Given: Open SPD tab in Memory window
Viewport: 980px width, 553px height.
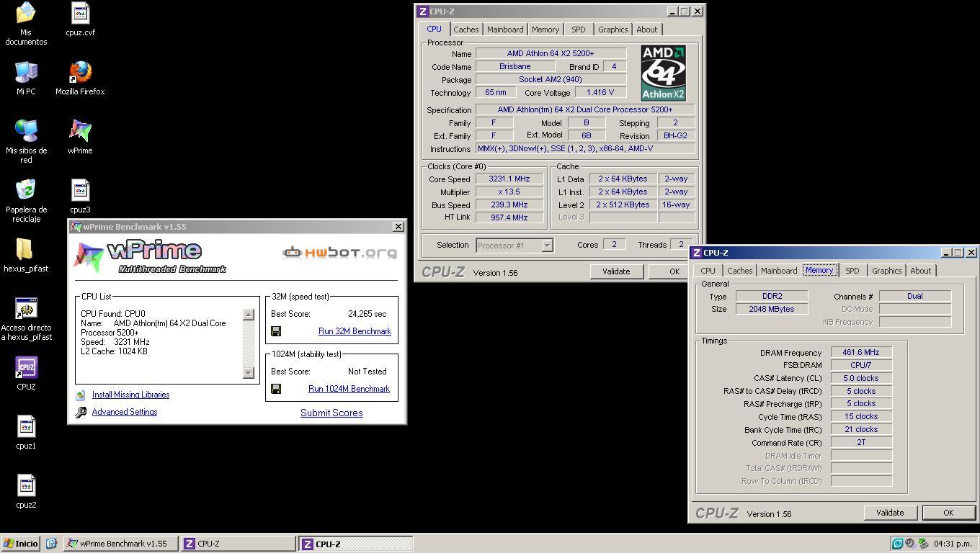Looking at the screenshot, I should [852, 271].
